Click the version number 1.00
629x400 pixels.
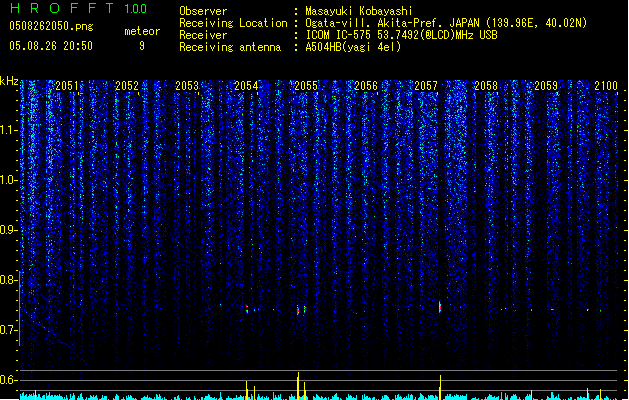pos(135,9)
